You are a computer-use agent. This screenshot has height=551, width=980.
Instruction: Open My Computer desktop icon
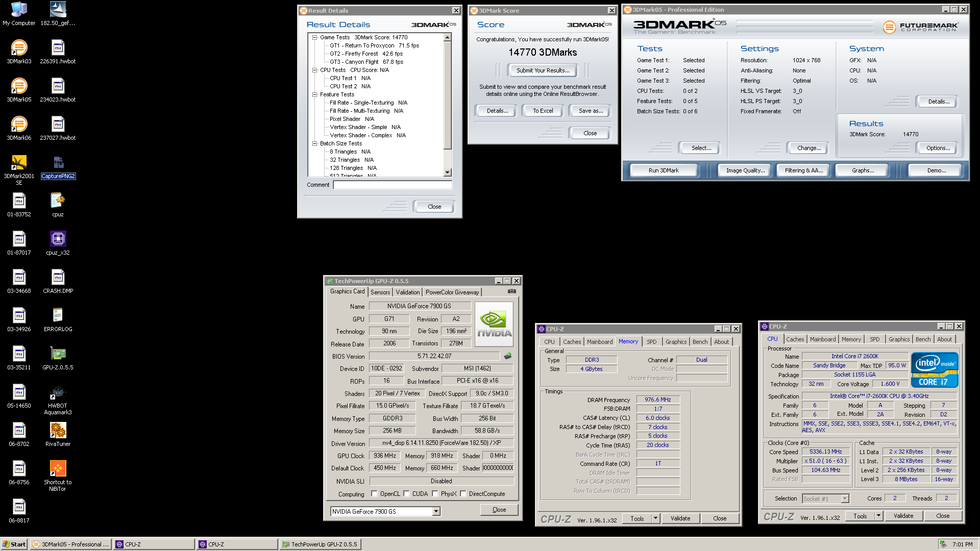tap(19, 14)
